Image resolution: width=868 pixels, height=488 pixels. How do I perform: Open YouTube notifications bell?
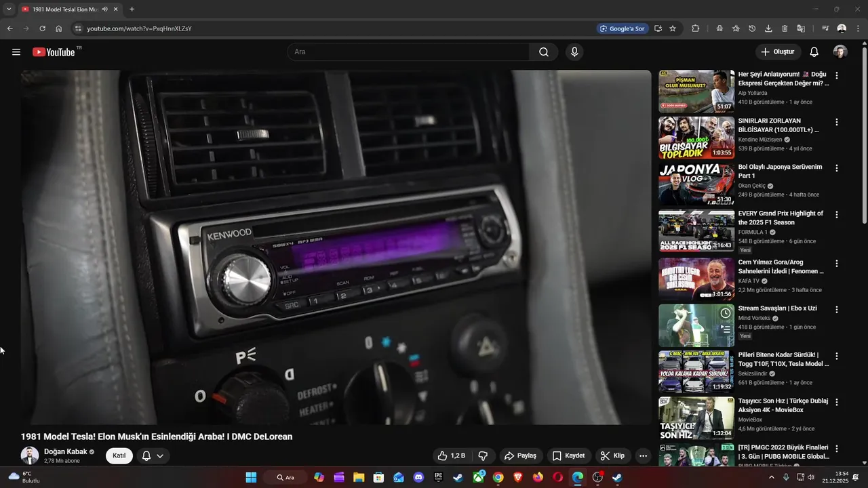coord(814,52)
